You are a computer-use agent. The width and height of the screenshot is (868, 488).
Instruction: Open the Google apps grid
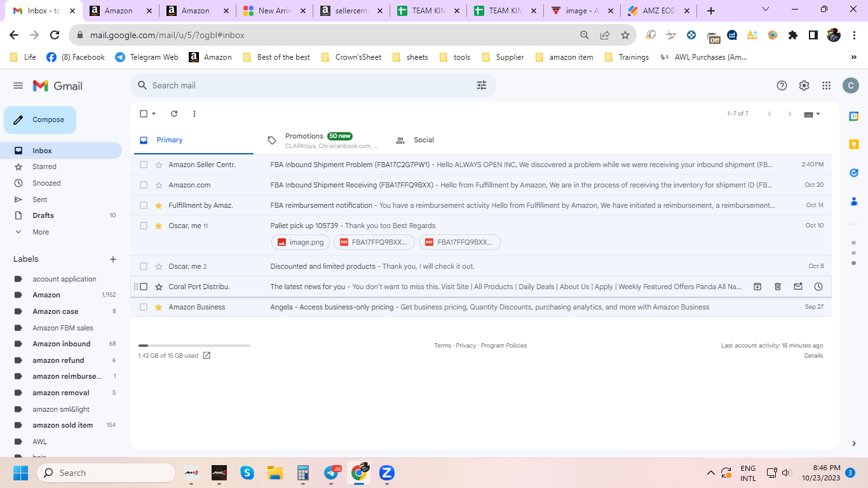click(x=826, y=86)
